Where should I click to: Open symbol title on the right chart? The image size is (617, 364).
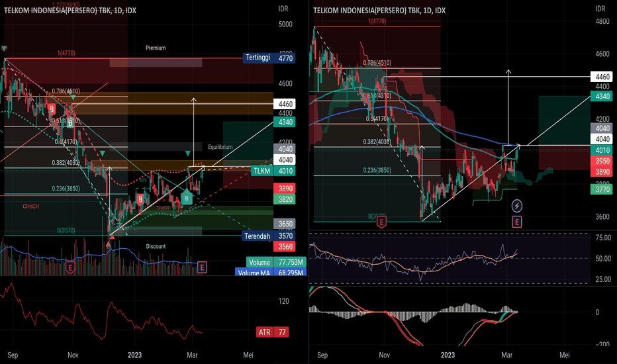coord(379,11)
